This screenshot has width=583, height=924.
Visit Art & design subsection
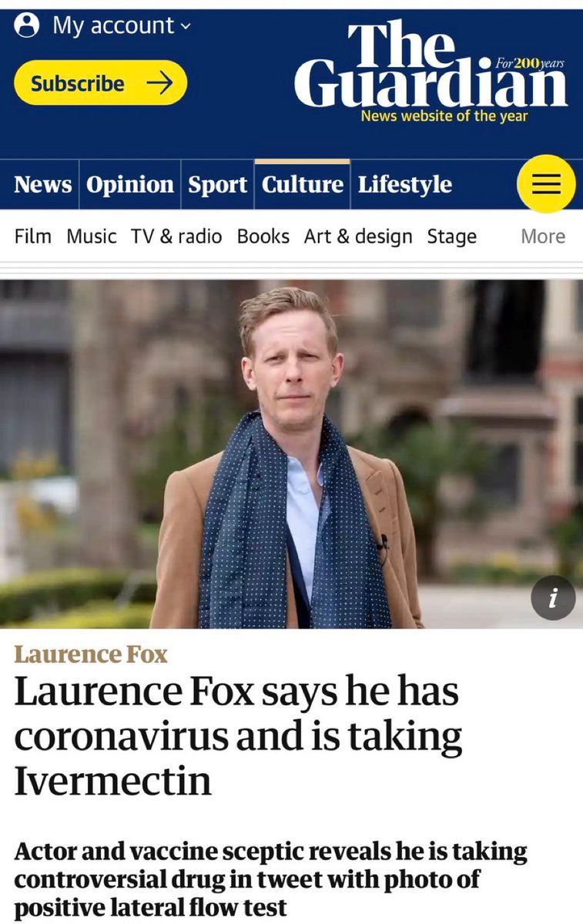(x=358, y=236)
